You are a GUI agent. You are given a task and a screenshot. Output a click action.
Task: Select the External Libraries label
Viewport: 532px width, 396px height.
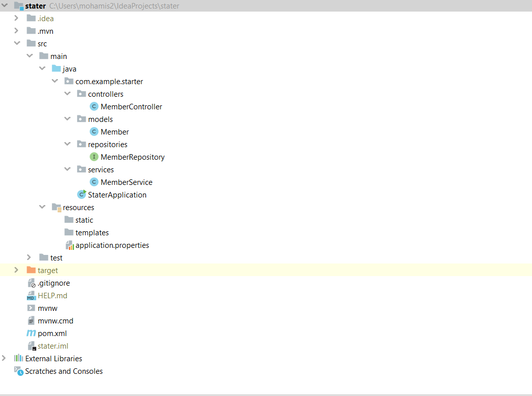pos(54,359)
